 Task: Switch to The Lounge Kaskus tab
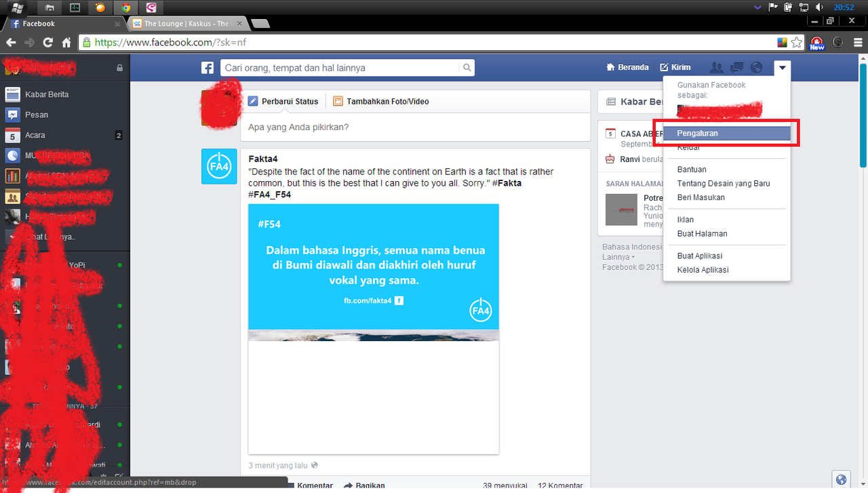click(186, 23)
